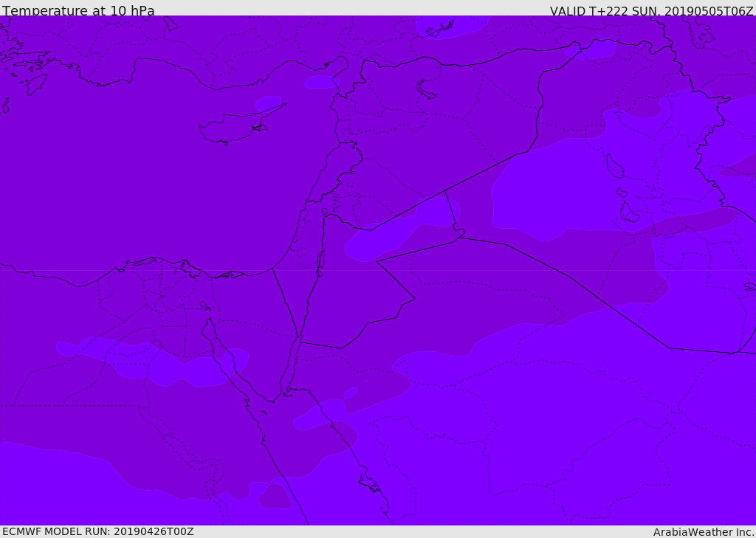The height and width of the screenshot is (538, 756).
Task: Click the 'ECMWF MODEL RUN: 20190426T00Z' footer label
Action: coord(98,531)
